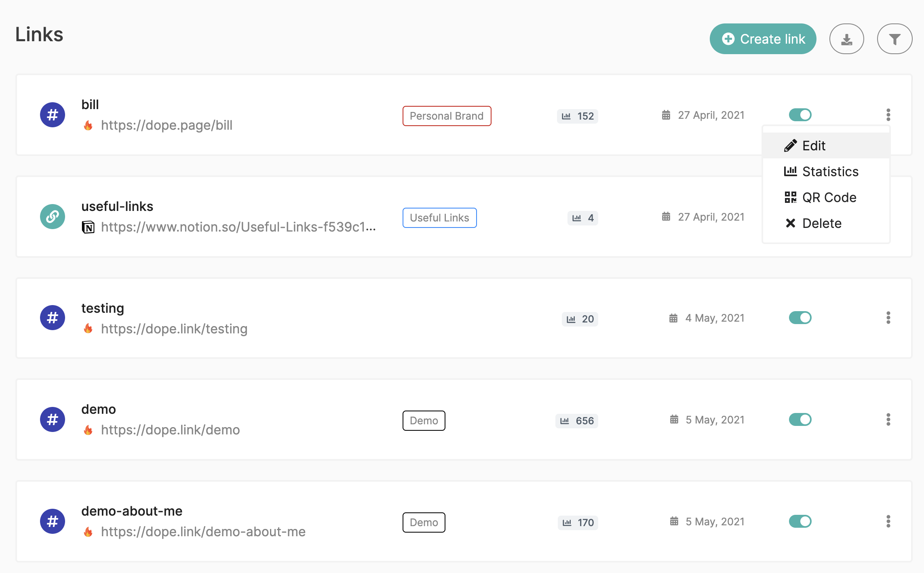This screenshot has width=924, height=573.
Task: Click the demo link title
Action: pos(99,409)
